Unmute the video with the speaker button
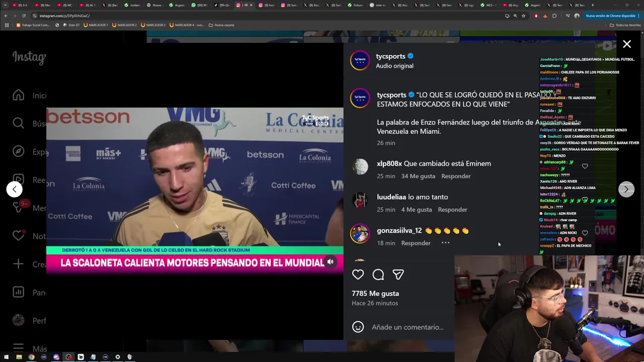The width and height of the screenshot is (644, 362). coord(331,262)
